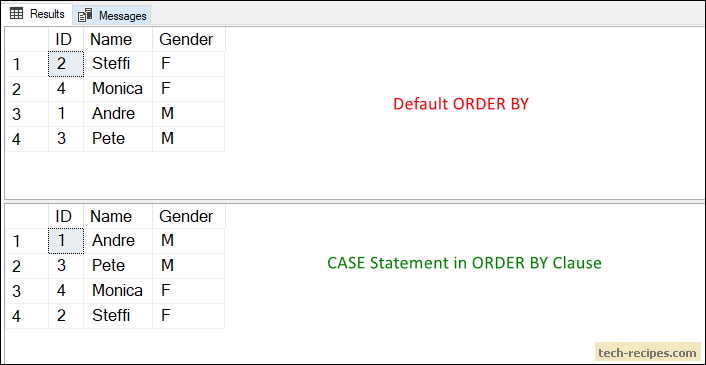Screen dimensions: 706x365
Task: Click the Default ORDER BY red label
Action: [461, 104]
